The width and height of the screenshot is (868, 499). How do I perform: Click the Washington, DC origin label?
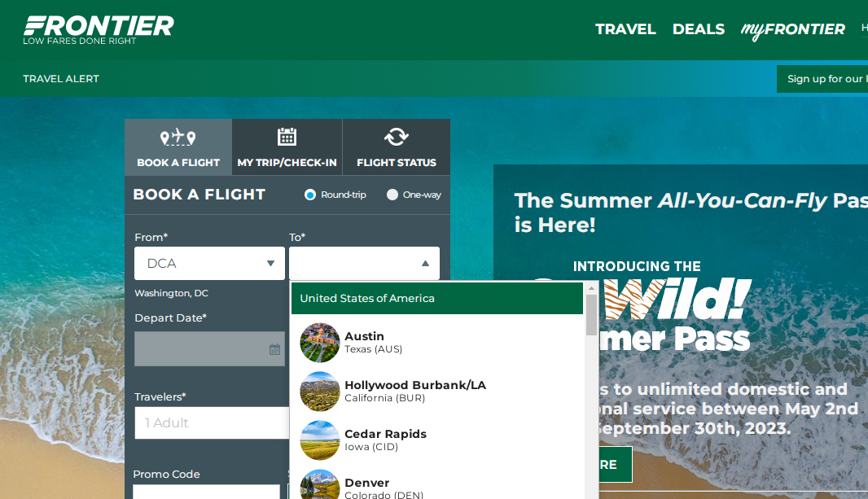pos(172,293)
